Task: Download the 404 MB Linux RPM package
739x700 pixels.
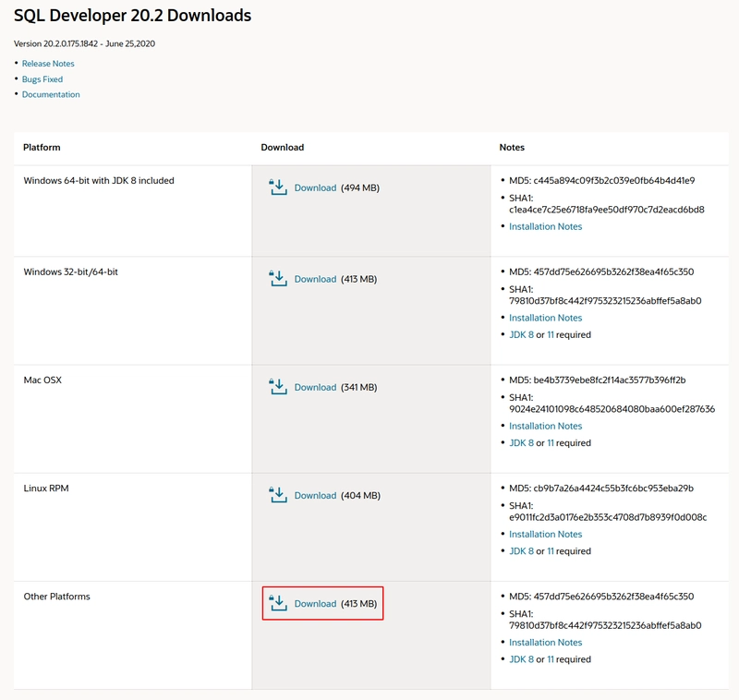Action: click(x=315, y=496)
